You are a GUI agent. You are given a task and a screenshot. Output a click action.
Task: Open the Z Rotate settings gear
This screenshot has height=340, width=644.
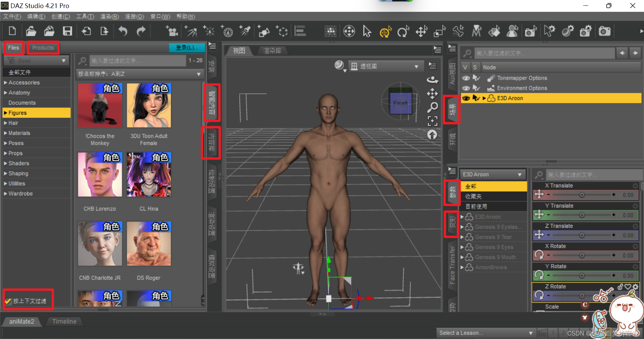[635, 287]
